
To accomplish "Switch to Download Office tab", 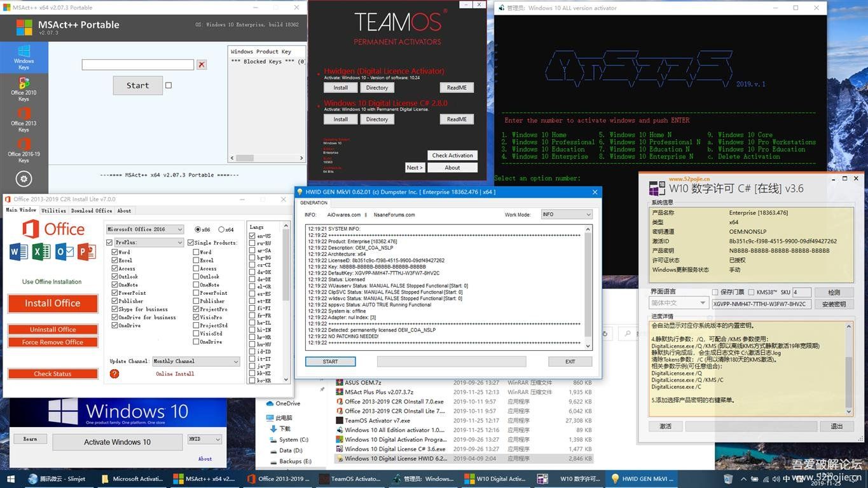I will (92, 210).
